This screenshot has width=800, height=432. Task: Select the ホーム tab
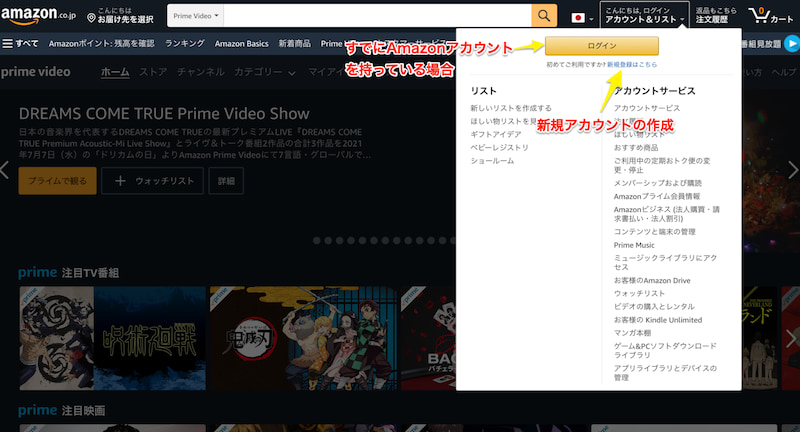click(x=115, y=72)
